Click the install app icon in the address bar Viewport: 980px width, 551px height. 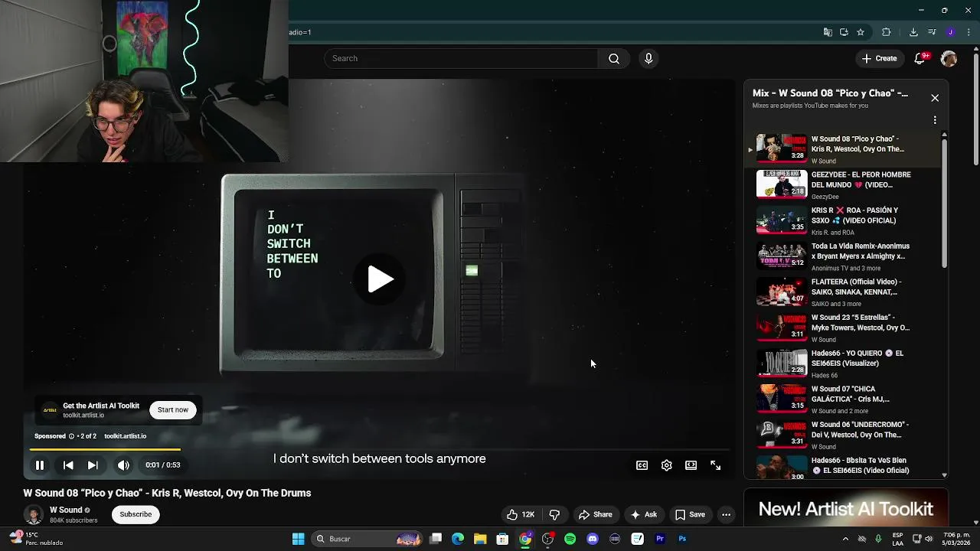844,32
